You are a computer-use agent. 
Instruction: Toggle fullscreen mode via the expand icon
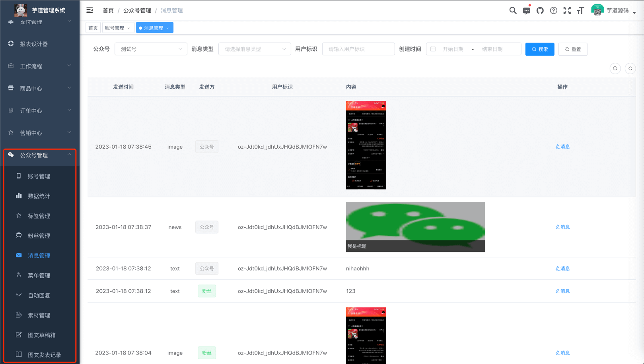pyautogui.click(x=567, y=10)
